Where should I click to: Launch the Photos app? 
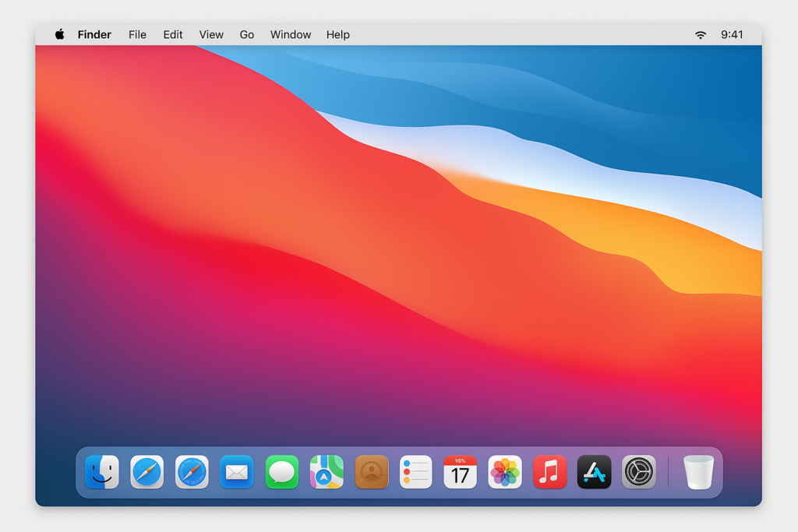pyautogui.click(x=505, y=472)
